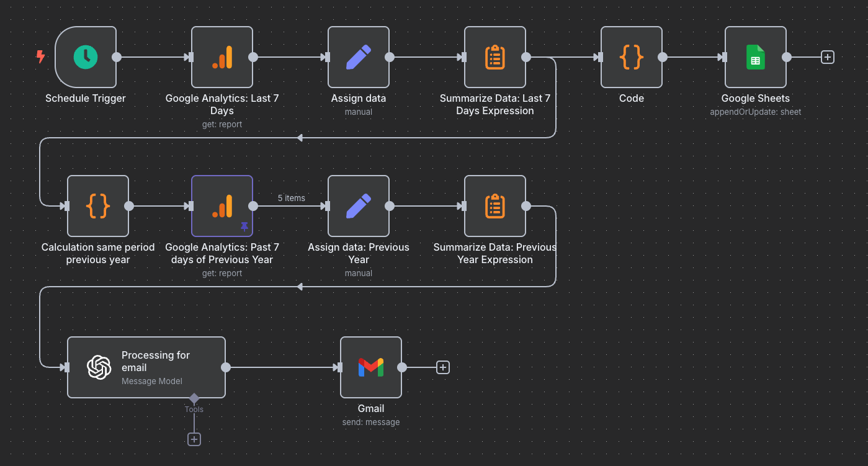Click 'Summarize Data: Last 7 Days Expression' label
The image size is (868, 466).
[x=495, y=104]
